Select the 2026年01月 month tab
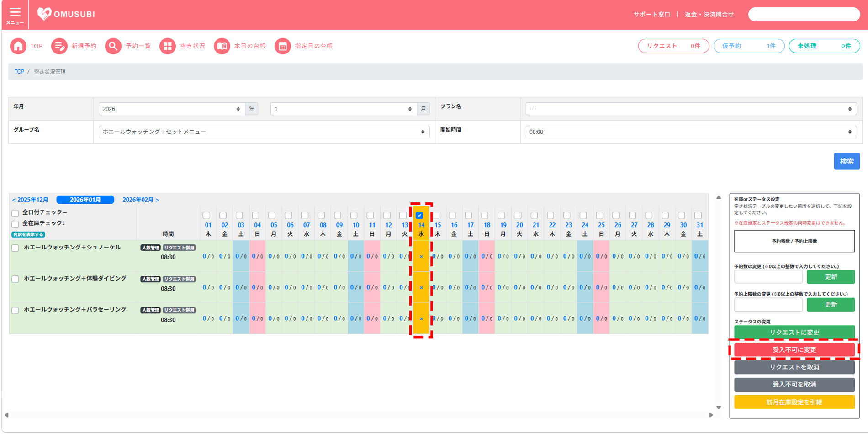 [85, 200]
